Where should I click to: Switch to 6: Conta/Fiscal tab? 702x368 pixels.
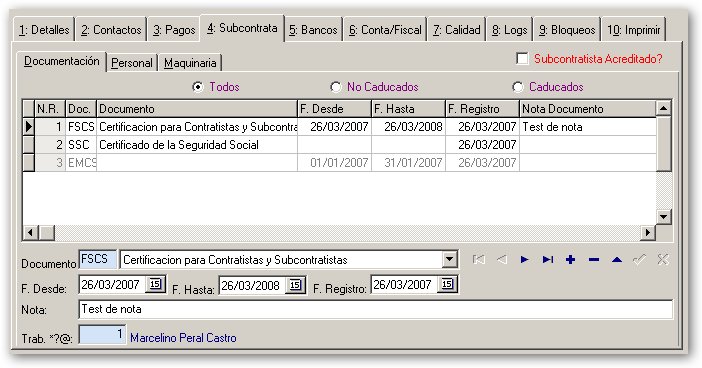point(385,30)
